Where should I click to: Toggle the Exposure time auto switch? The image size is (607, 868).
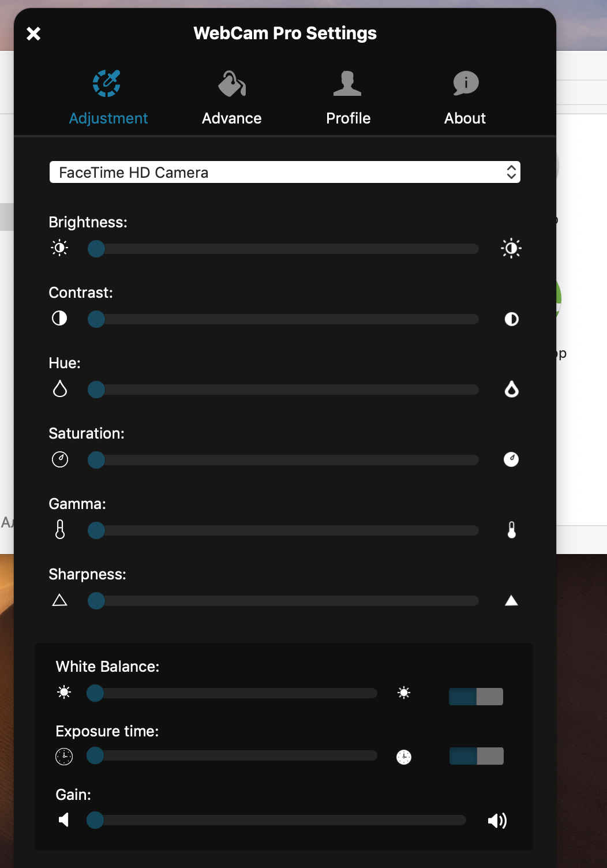click(477, 756)
